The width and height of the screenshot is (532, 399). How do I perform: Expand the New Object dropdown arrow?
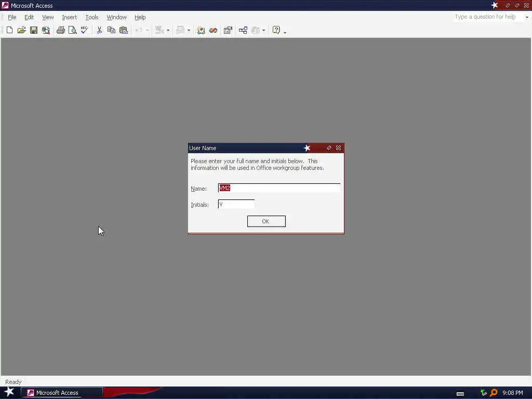263,31
